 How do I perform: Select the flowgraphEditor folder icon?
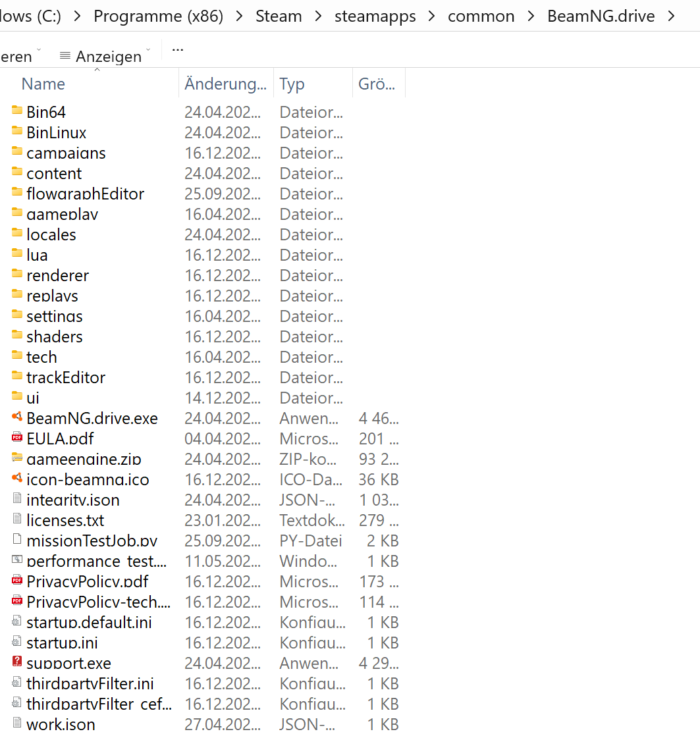pos(17,192)
